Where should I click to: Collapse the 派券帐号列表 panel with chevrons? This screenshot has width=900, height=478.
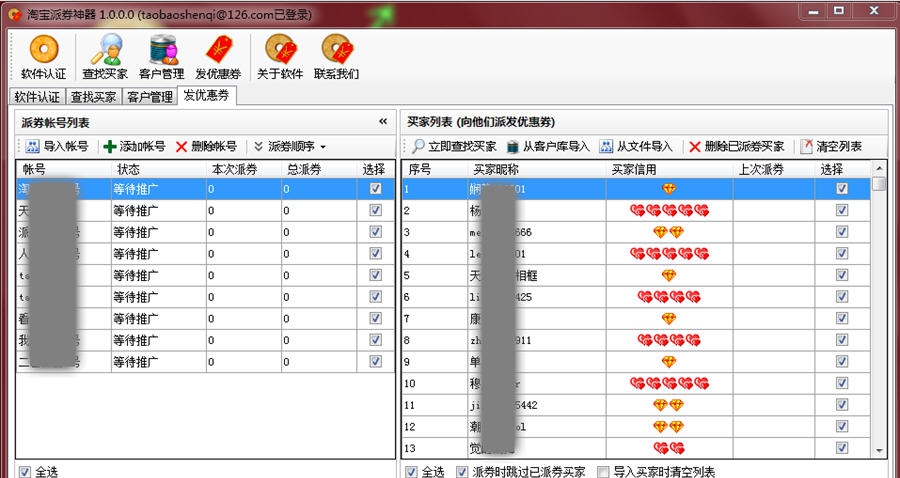pyautogui.click(x=383, y=122)
